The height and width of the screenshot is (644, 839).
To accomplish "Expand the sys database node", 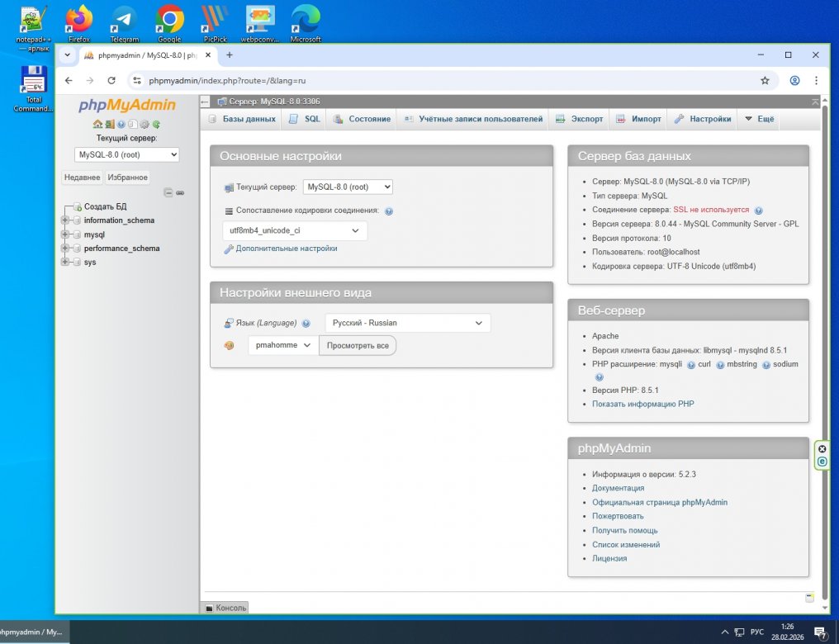I will pyautogui.click(x=64, y=262).
